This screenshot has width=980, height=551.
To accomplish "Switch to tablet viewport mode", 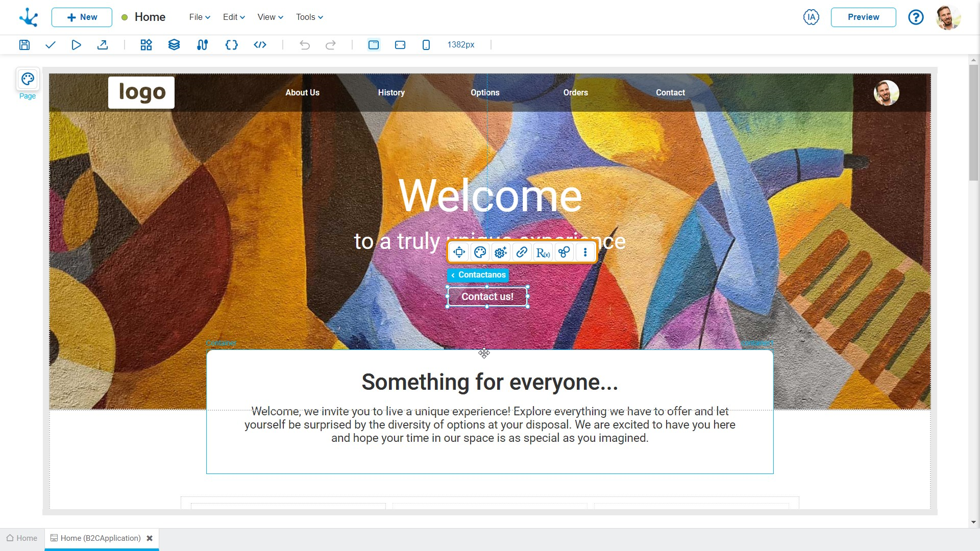I will click(x=400, y=45).
